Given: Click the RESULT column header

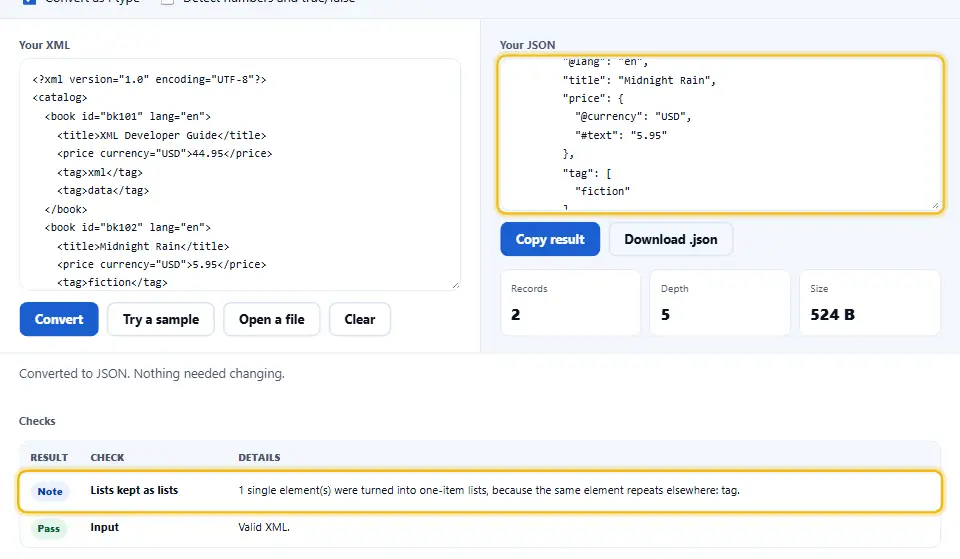Looking at the screenshot, I should click(49, 457).
